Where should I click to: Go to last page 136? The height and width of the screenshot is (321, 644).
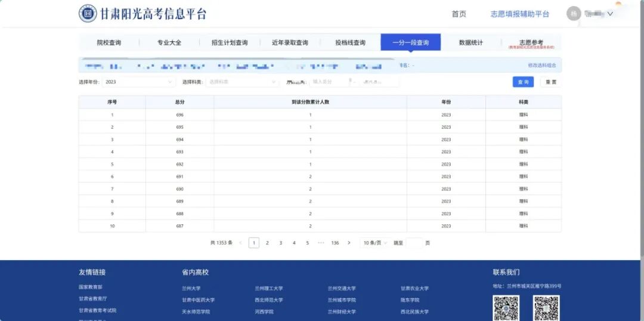(335, 243)
